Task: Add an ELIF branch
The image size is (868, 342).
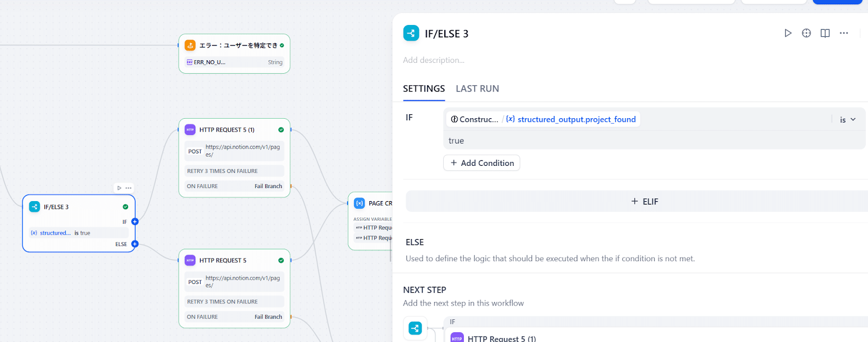Action: tap(644, 201)
